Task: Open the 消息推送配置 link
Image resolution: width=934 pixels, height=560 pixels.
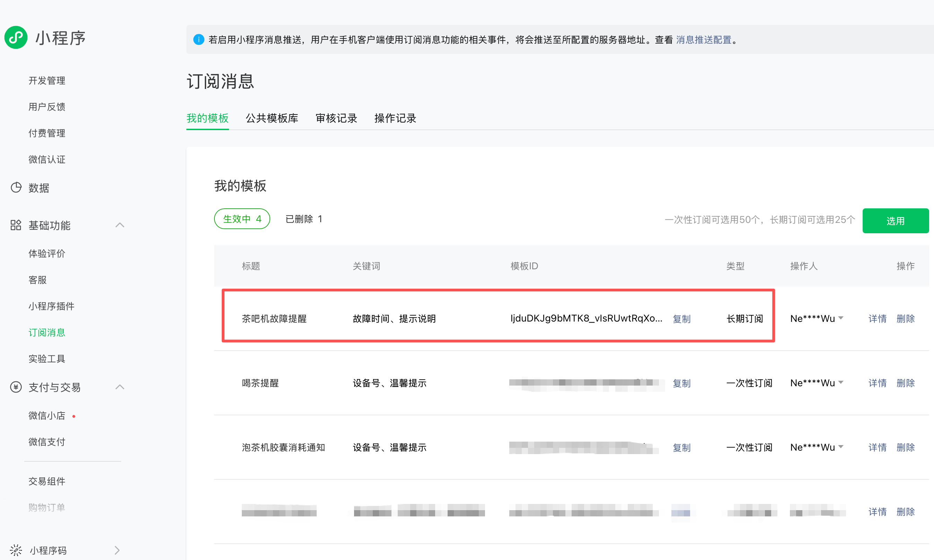Action: pyautogui.click(x=703, y=39)
